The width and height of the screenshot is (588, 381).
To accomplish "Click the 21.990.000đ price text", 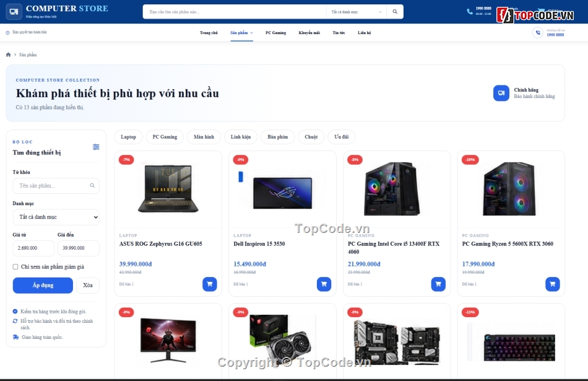I will coord(364,264).
